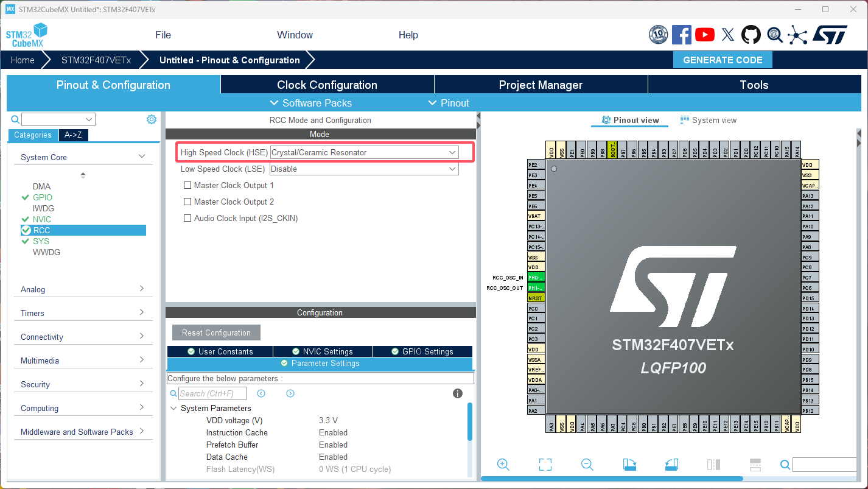
Task: Click the 10-year anniversary badge icon
Action: click(x=659, y=35)
